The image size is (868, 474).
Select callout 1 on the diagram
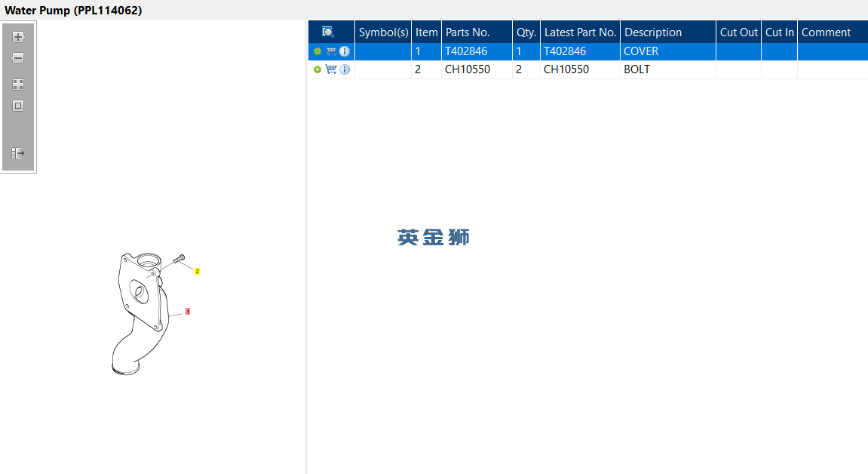click(x=188, y=312)
